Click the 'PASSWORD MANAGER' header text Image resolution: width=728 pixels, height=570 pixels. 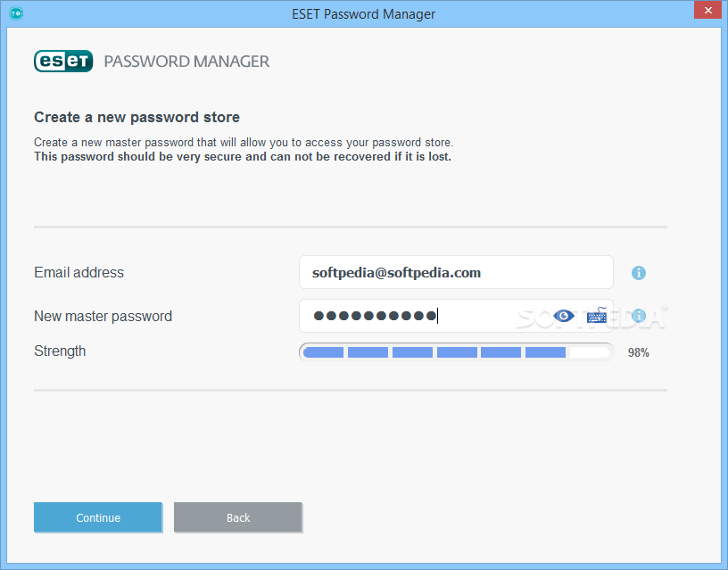tap(186, 62)
